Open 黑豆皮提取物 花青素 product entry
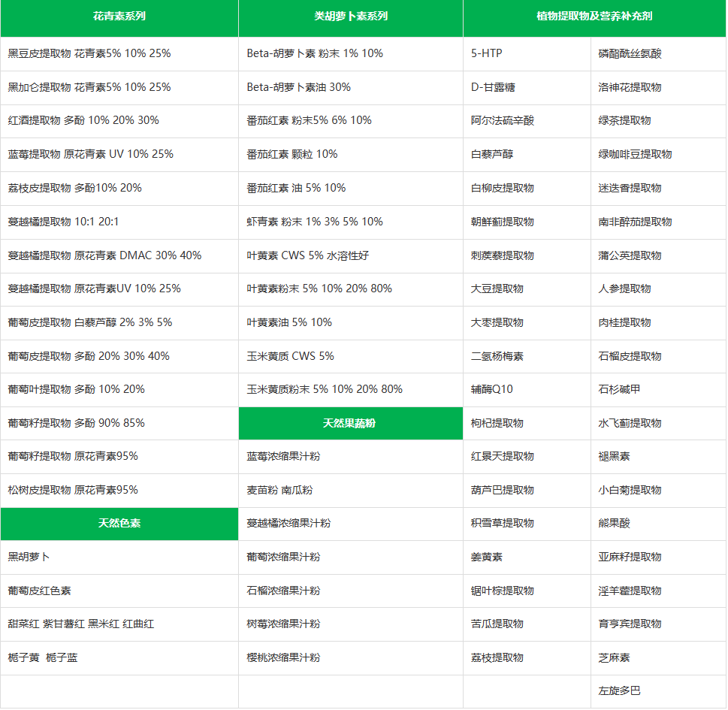The height and width of the screenshot is (710, 728). [x=89, y=54]
